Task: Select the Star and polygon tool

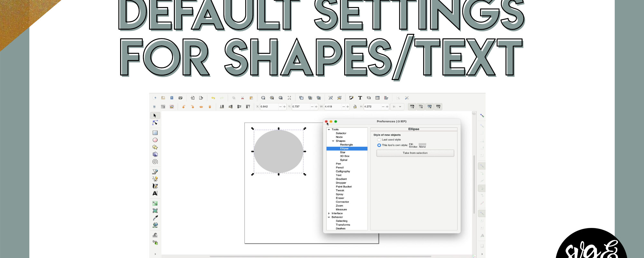Action: [x=155, y=147]
